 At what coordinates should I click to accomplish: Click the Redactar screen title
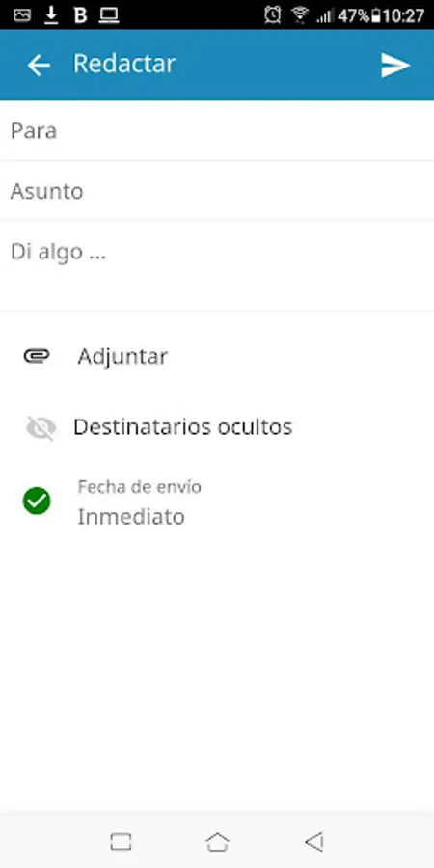click(x=124, y=64)
